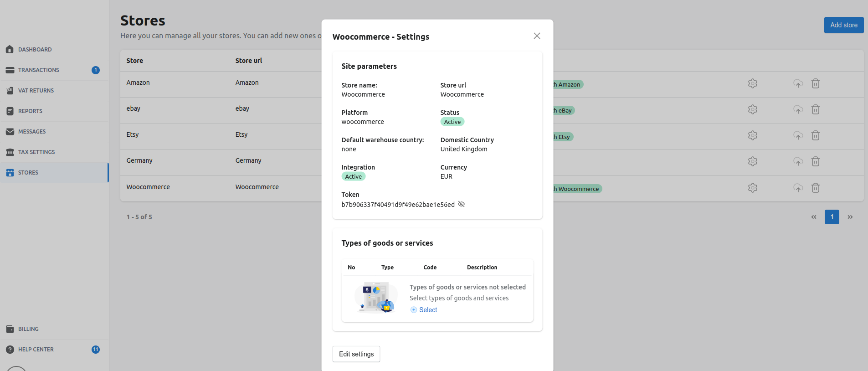Screen dimensions: 868x371
Task: Click Amazon in the Store column
Action: point(138,82)
